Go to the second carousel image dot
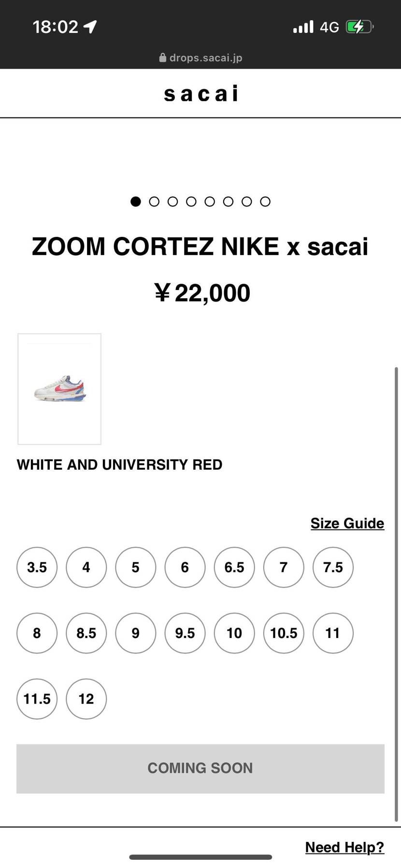Viewport: 401px width, 868px height. point(154,202)
